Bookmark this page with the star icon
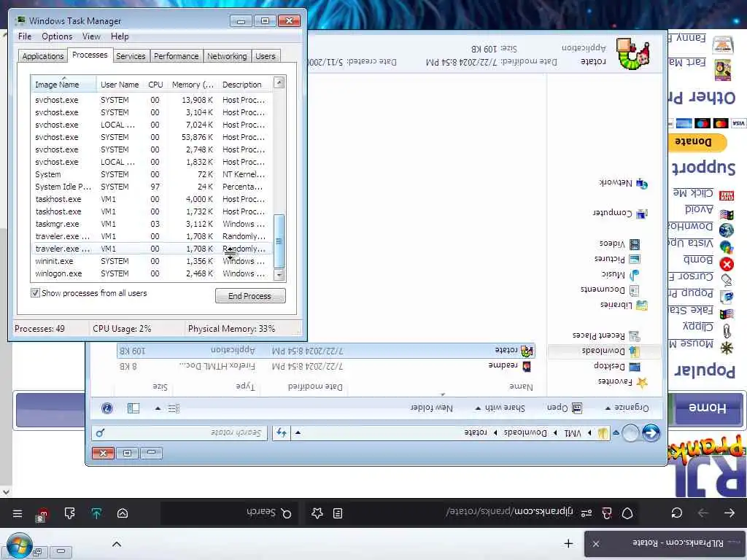This screenshot has width=747, height=560. tap(317, 513)
